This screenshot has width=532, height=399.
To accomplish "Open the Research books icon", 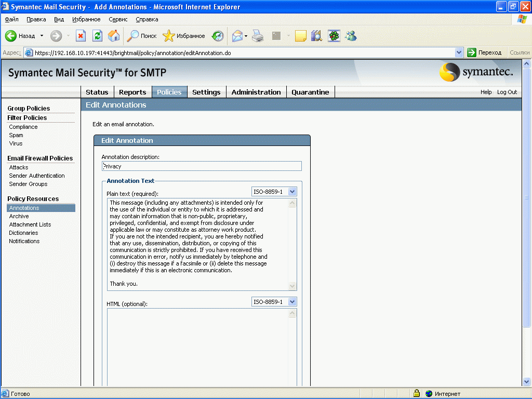I will [x=316, y=36].
